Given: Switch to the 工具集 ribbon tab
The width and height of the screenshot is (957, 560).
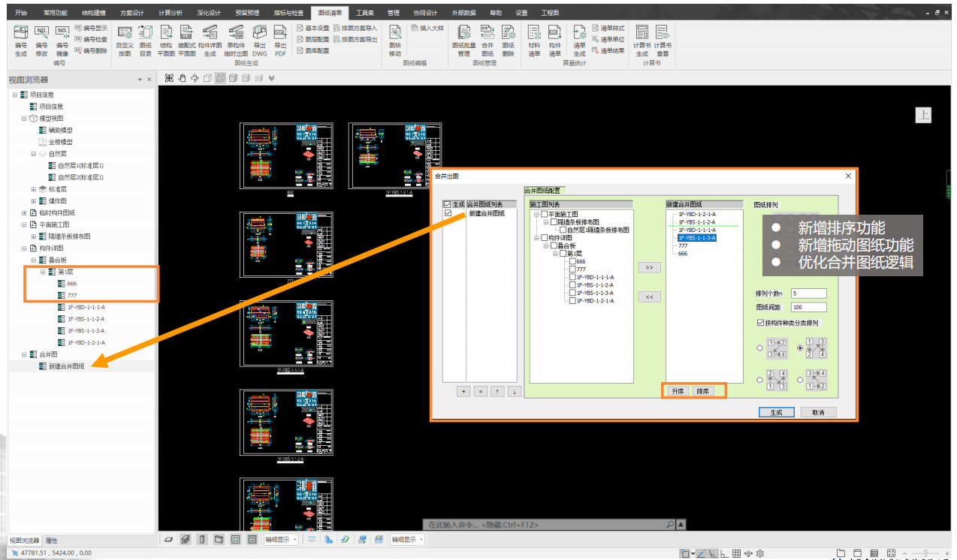Looking at the screenshot, I should pos(365,13).
